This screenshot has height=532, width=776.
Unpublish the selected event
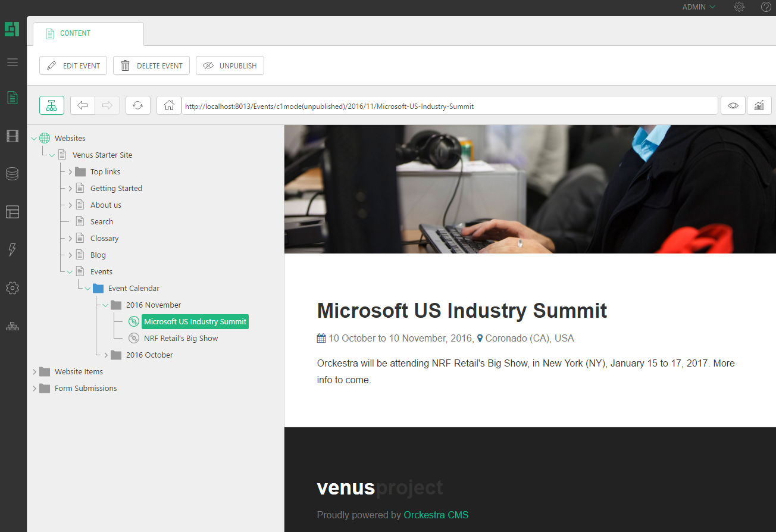[x=230, y=65]
